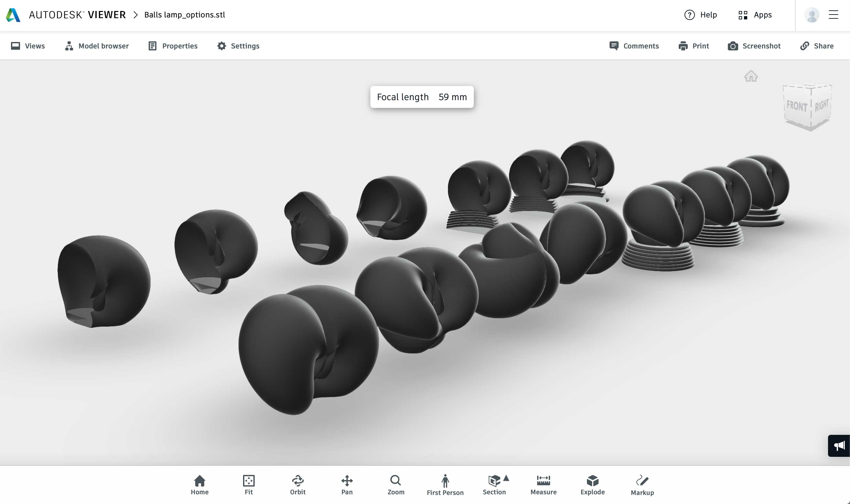Select the Pan tool
Image resolution: width=850 pixels, height=504 pixels.
click(346, 485)
